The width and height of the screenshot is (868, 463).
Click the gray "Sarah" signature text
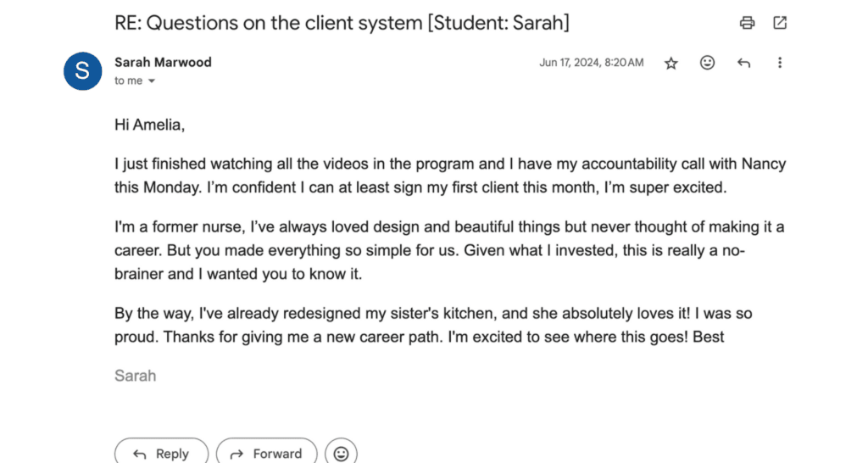[135, 375]
